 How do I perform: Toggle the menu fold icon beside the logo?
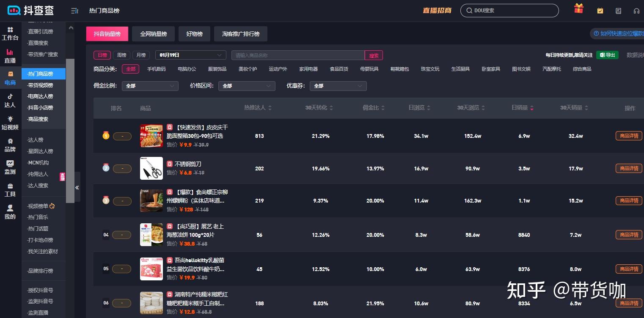pyautogui.click(x=75, y=11)
